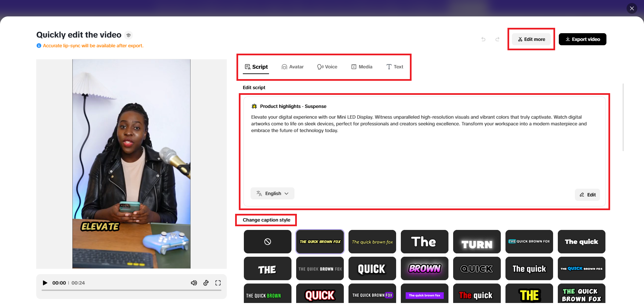Screen dimensions: 644x307
Task: Click the graduation cap tutorial icon
Action: pos(128,35)
